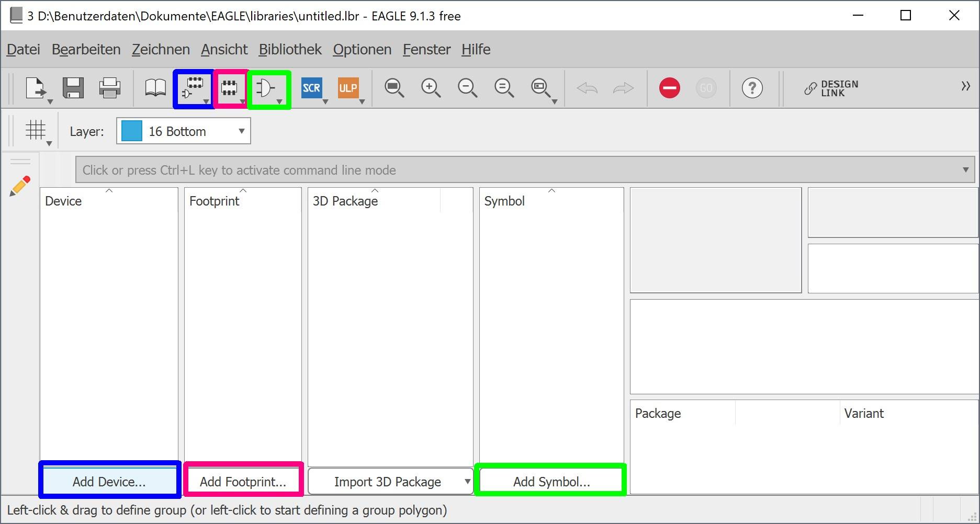Open the Bibliothek menu

pos(290,50)
